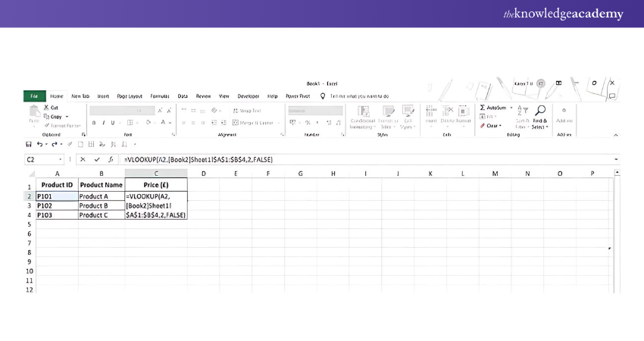Click the Cut scissors icon
Viewport: 644px width, 341px height.
click(x=46, y=108)
